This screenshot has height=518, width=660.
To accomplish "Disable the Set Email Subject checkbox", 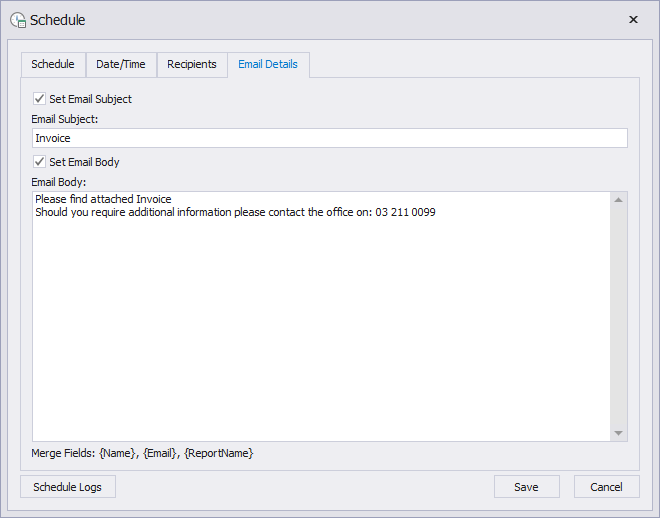I will [39, 99].
